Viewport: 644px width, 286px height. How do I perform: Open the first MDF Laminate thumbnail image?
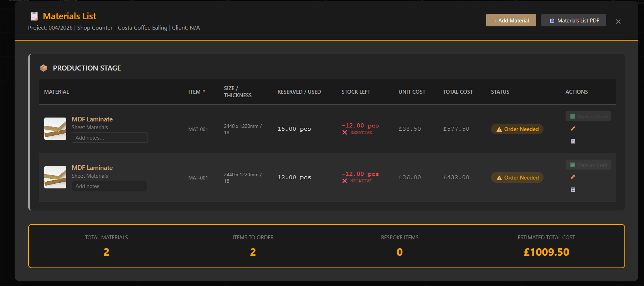click(55, 129)
